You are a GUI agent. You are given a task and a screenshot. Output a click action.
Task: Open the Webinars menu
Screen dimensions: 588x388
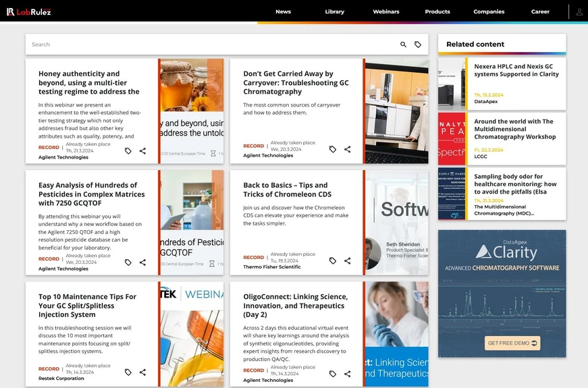386,11
